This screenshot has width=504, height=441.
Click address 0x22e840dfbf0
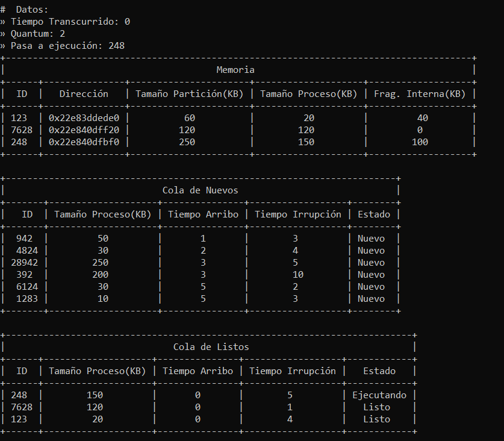[x=84, y=142]
